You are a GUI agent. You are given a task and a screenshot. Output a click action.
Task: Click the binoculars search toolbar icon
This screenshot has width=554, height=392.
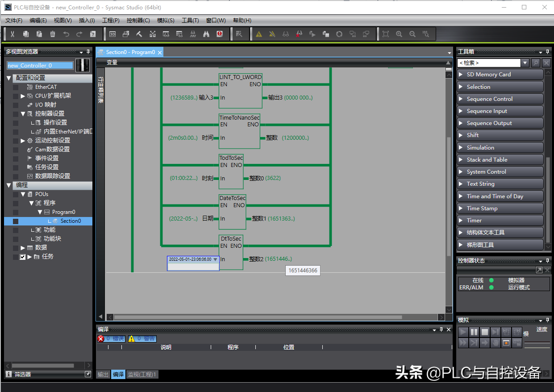pos(206,34)
